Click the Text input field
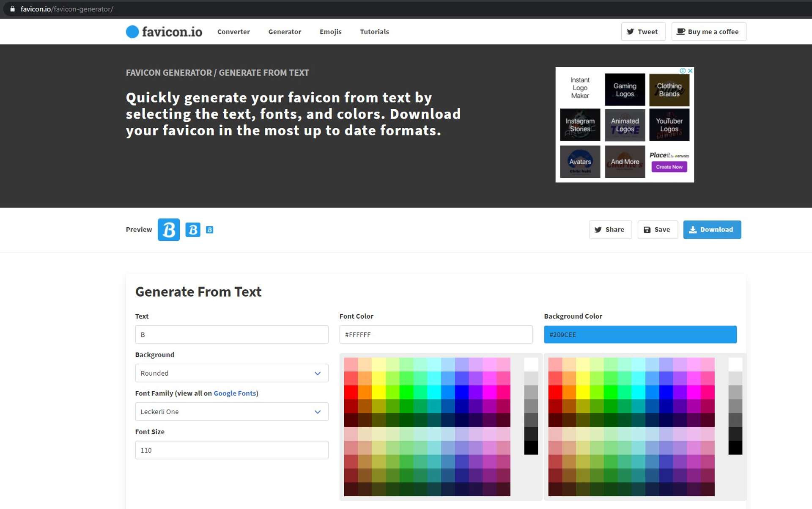The width and height of the screenshot is (812, 509). tap(231, 334)
